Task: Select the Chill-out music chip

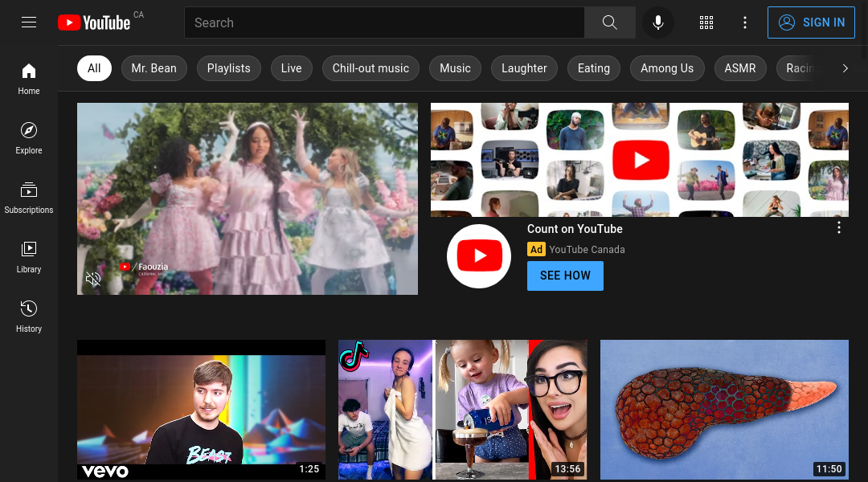Action: (371, 68)
